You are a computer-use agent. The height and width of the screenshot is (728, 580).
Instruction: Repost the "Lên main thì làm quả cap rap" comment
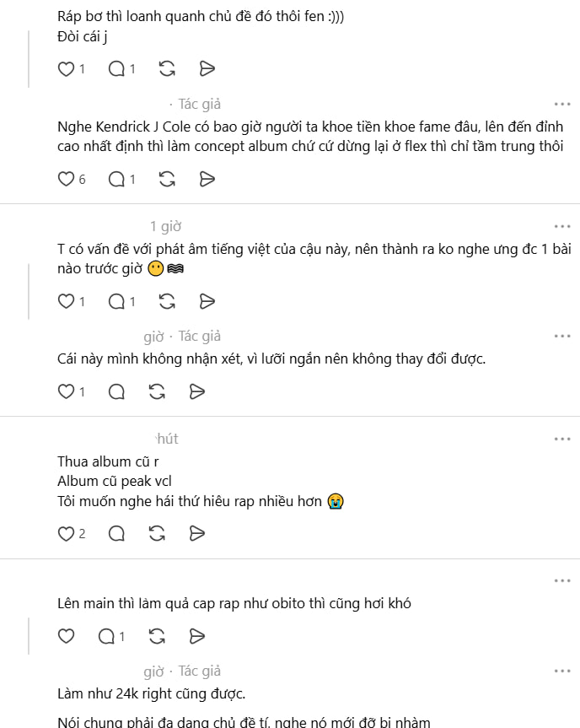click(155, 636)
